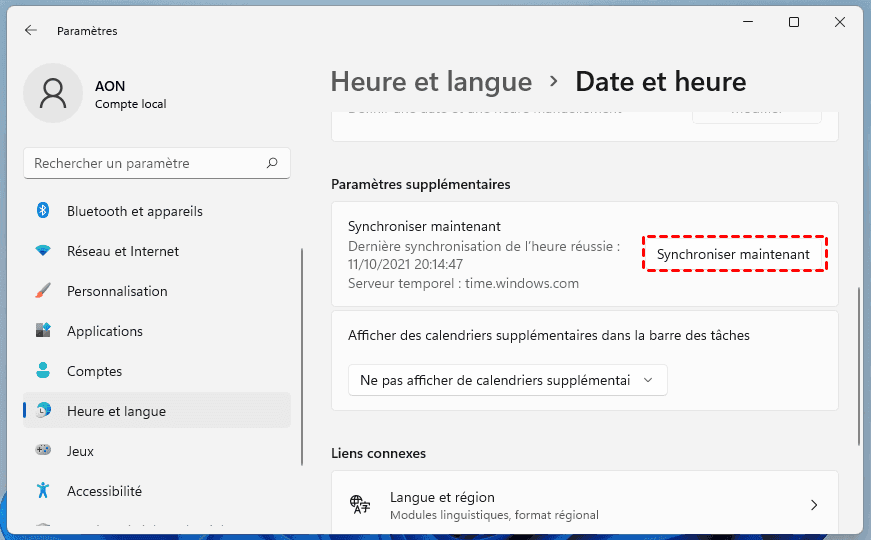871x540 pixels.
Task: Open the additional calendars dropdown
Action: 507,380
